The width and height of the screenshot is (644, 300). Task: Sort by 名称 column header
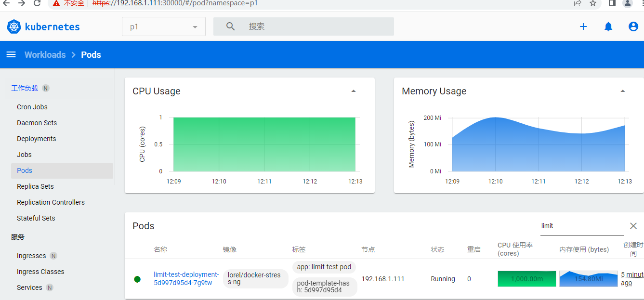160,249
